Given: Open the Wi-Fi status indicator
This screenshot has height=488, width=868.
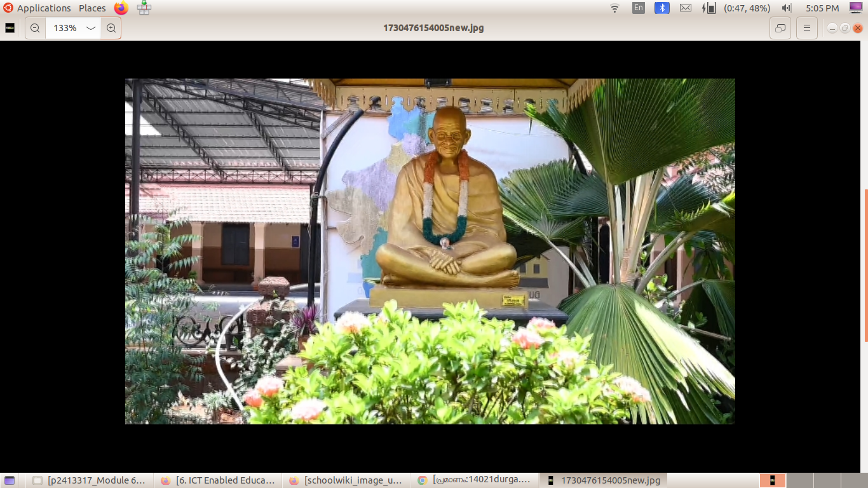Looking at the screenshot, I should (x=614, y=8).
